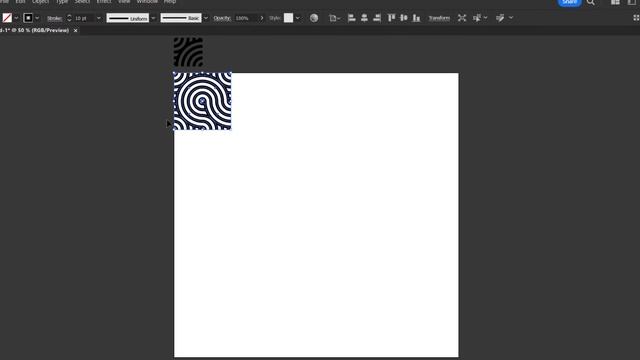This screenshot has height=360, width=640.
Task: Click the Isolate Selected Object icon
Action: click(x=462, y=18)
